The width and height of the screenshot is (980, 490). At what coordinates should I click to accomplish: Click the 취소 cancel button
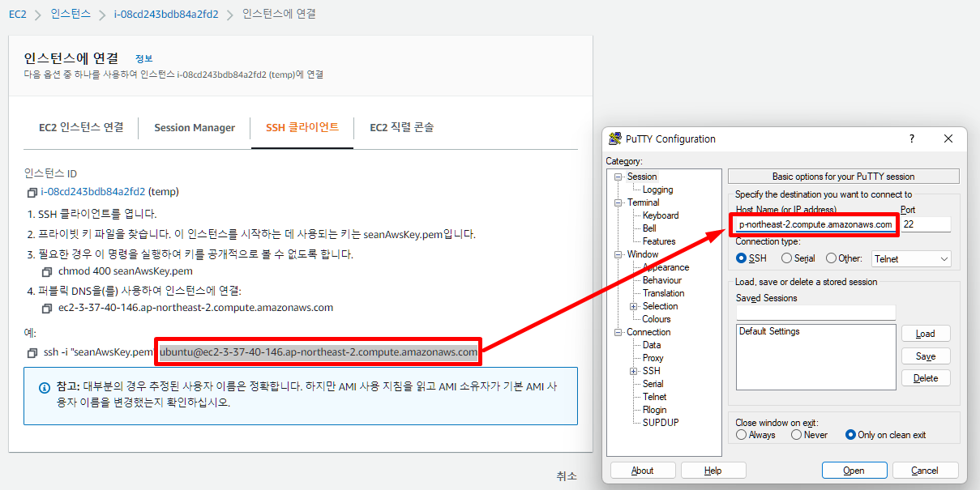point(567,476)
